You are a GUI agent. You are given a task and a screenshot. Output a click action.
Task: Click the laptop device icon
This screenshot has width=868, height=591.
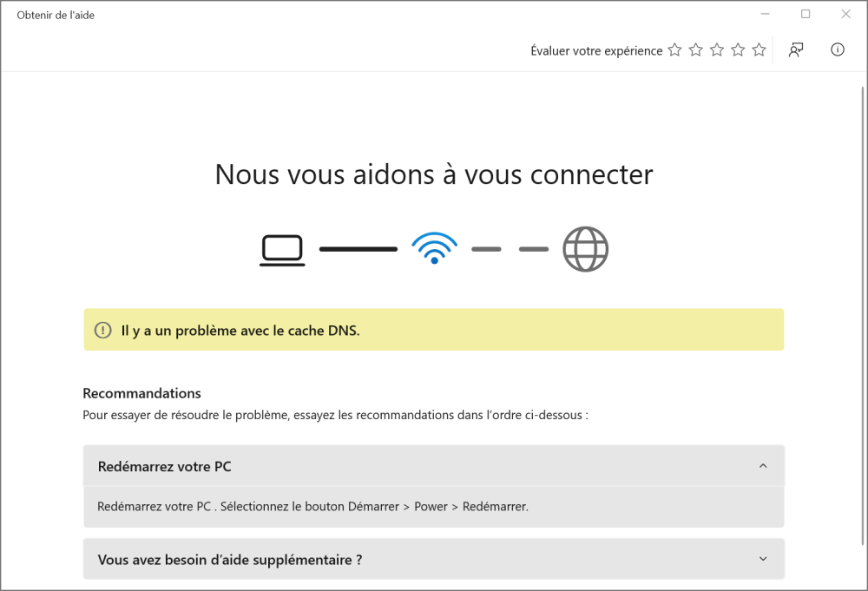click(282, 250)
